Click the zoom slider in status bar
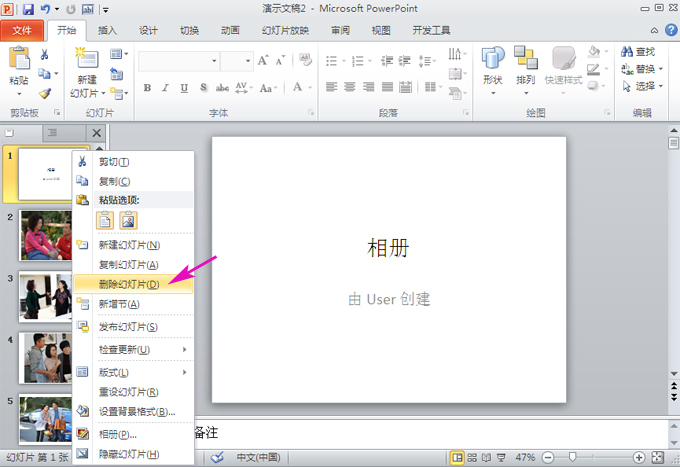This screenshot has height=467, width=680. point(573,457)
